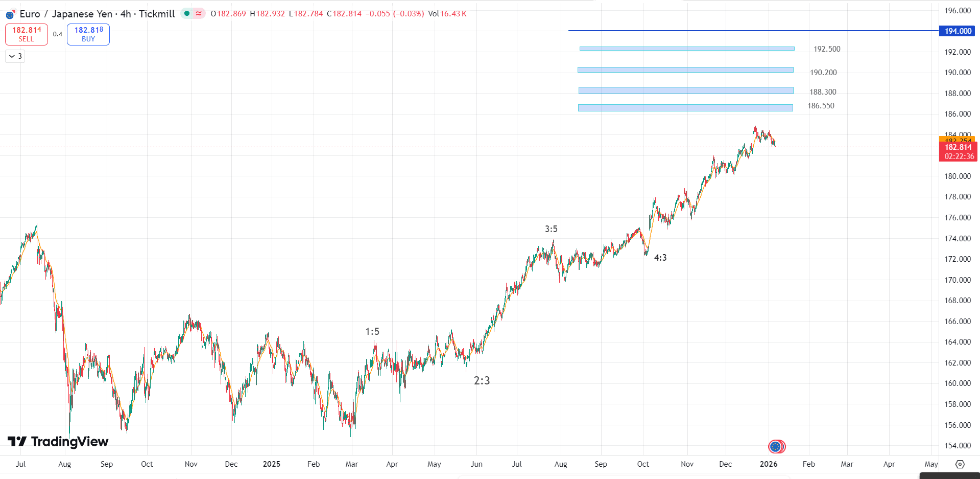Click the similar symbols "≈" icon

point(198,14)
